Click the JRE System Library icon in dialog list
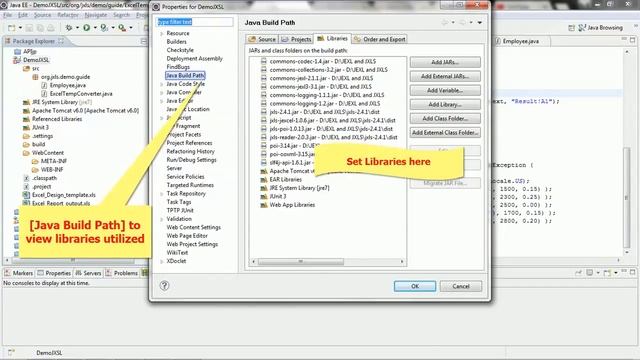The height and width of the screenshot is (360, 640). click(x=264, y=188)
